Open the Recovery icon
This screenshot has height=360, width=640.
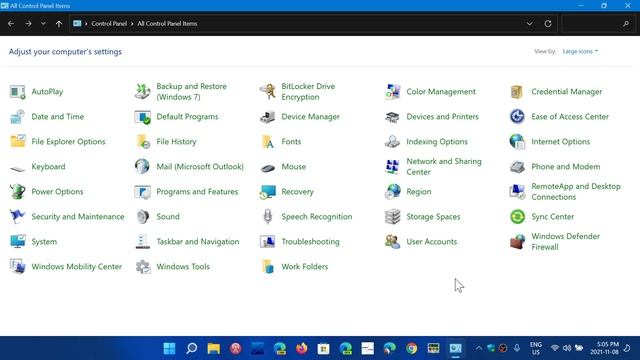click(x=267, y=191)
